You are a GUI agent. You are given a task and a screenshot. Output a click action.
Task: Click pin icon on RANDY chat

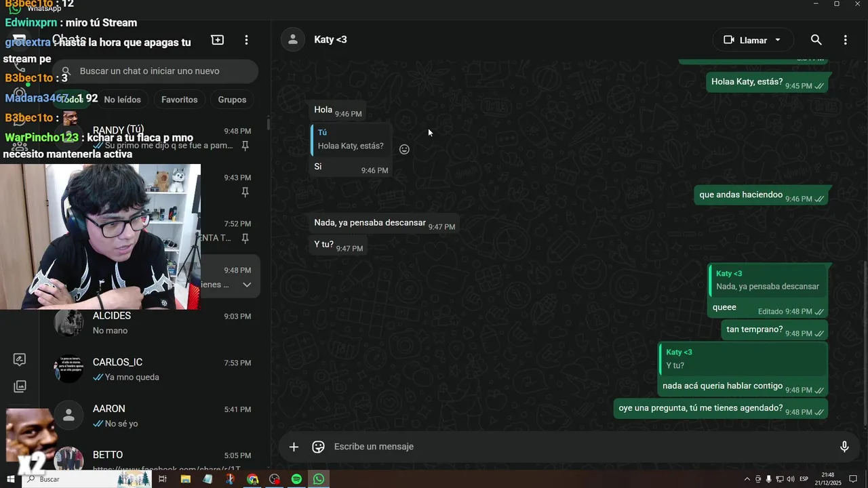point(245,146)
